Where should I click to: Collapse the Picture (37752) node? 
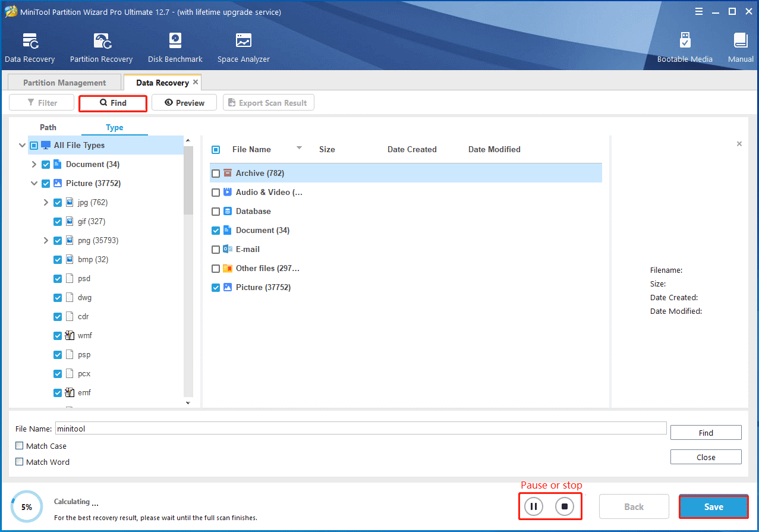(x=34, y=184)
